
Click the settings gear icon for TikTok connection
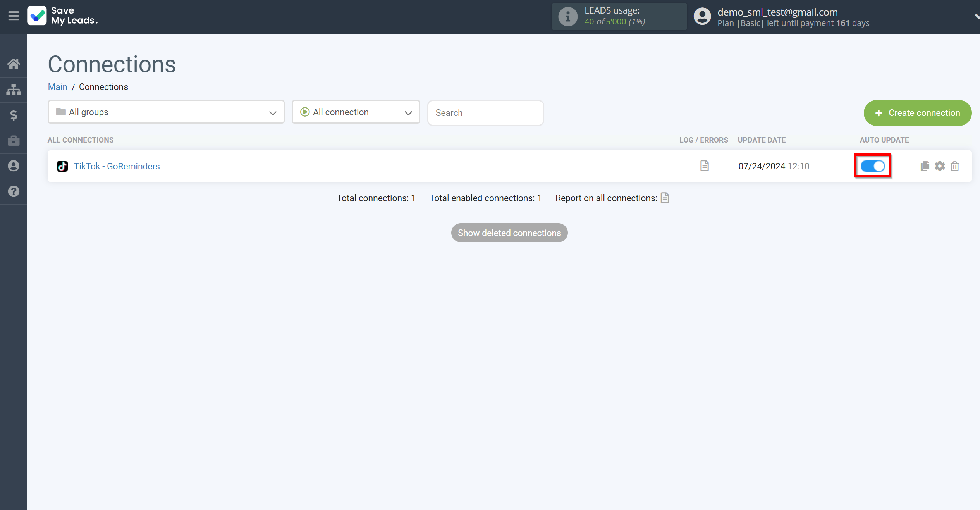click(x=940, y=166)
